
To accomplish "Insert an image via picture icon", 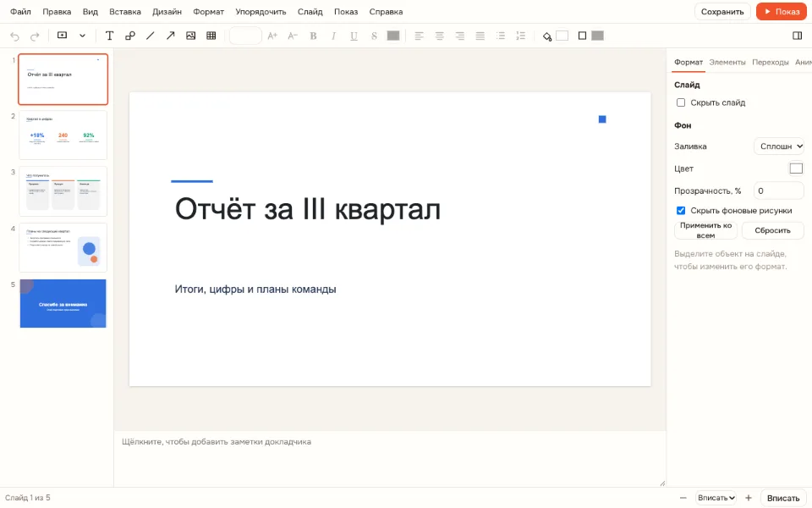I will 190,36.
